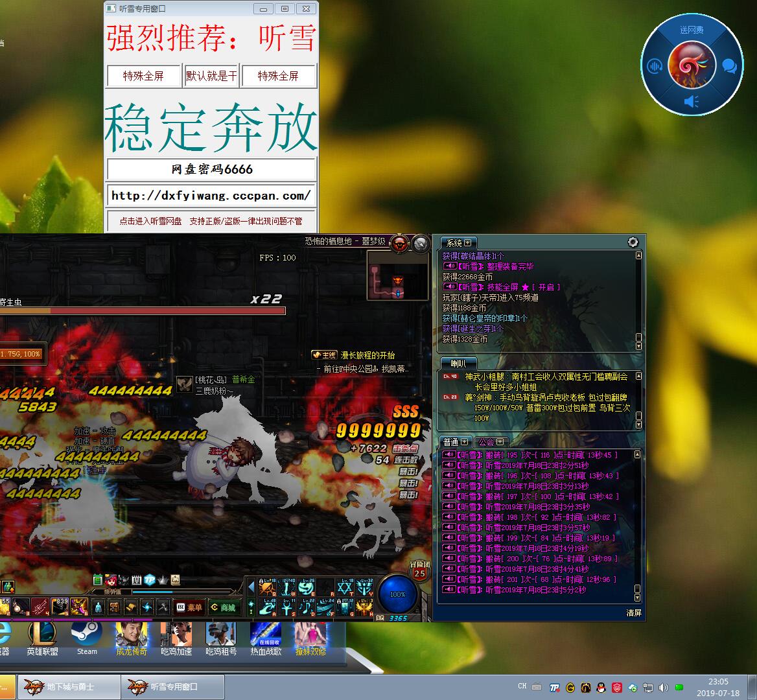Toggle the voice icon on the 技能全屏 message
757x700 pixels.
tap(450, 286)
